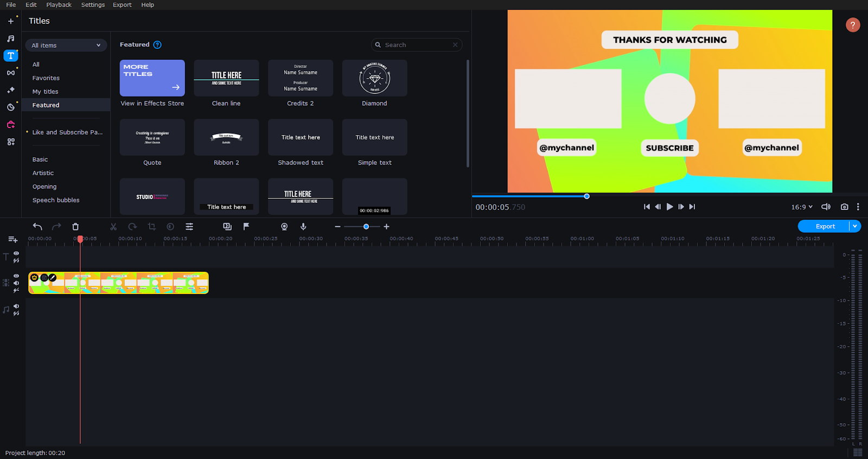868x459 pixels.
Task: Undo the last action
Action: (37, 226)
